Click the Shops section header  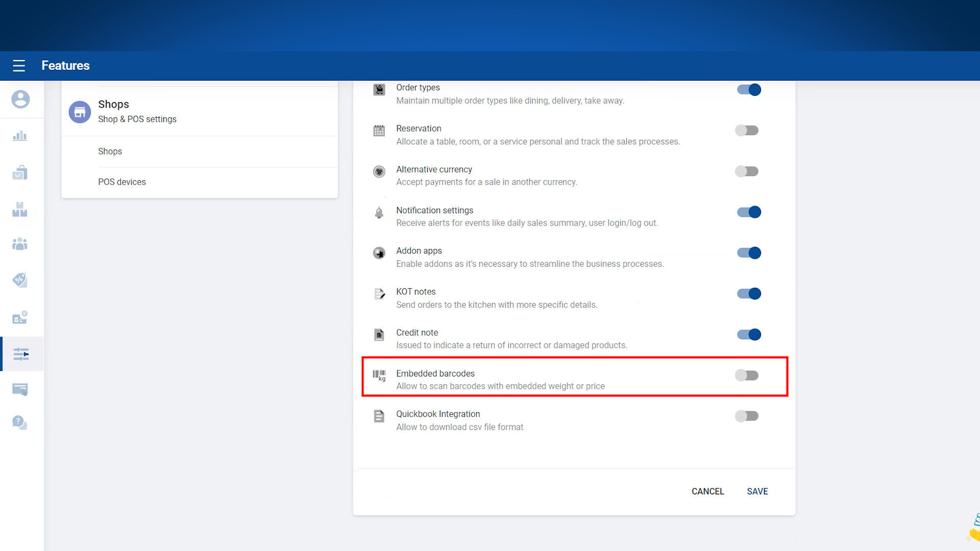[x=114, y=105]
